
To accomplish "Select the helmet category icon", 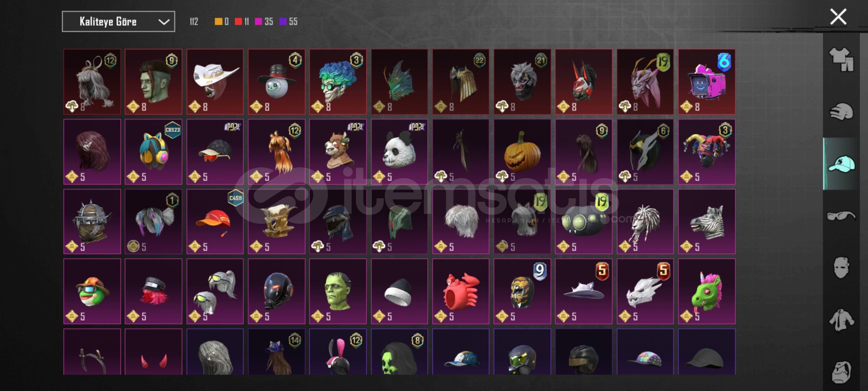I will pos(841,112).
